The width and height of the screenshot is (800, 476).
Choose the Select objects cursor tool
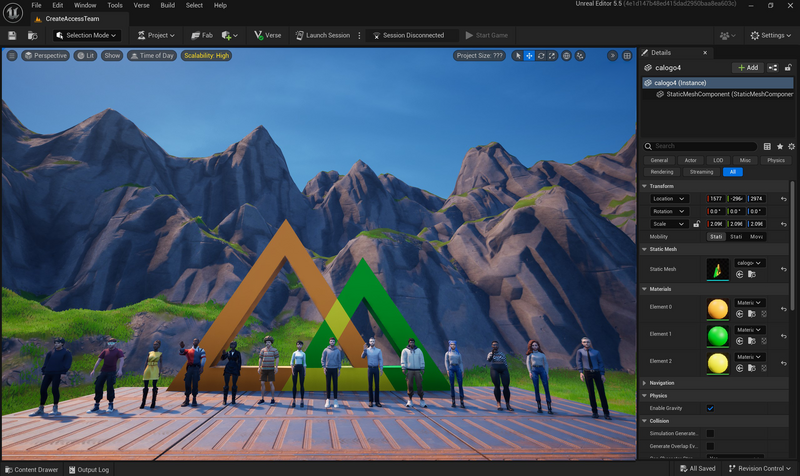point(518,56)
